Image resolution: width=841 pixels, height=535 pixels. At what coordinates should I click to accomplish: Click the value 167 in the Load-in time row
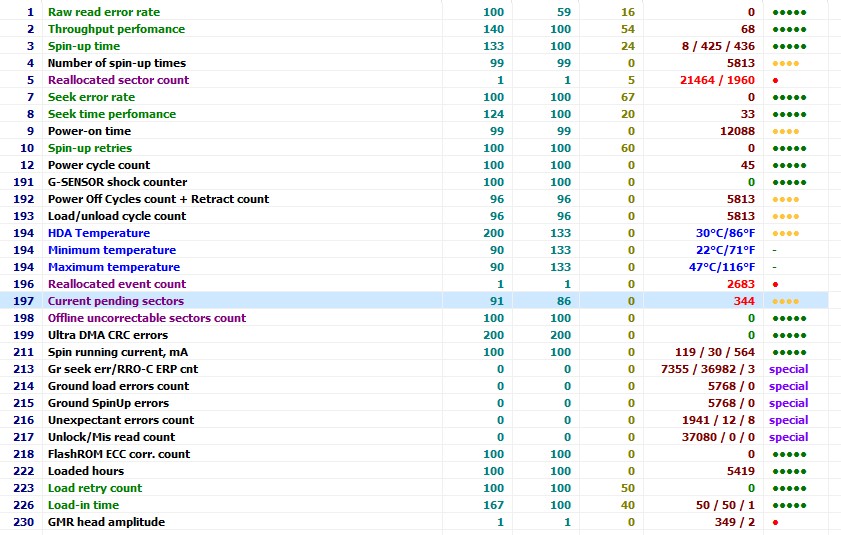pyautogui.click(x=493, y=505)
